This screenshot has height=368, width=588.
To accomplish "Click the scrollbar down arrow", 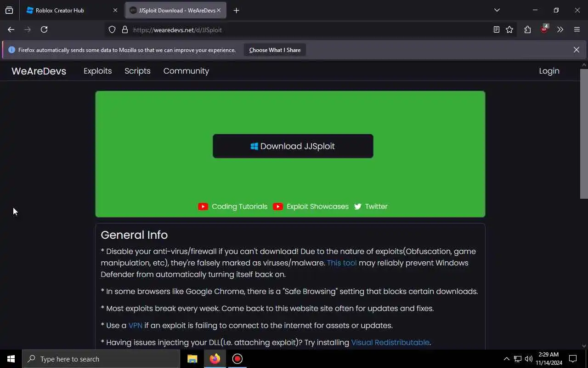I will pos(584,346).
